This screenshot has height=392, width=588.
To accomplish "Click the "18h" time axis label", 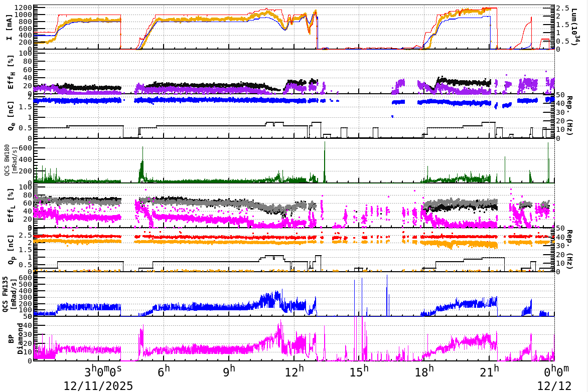I will (424, 371).
